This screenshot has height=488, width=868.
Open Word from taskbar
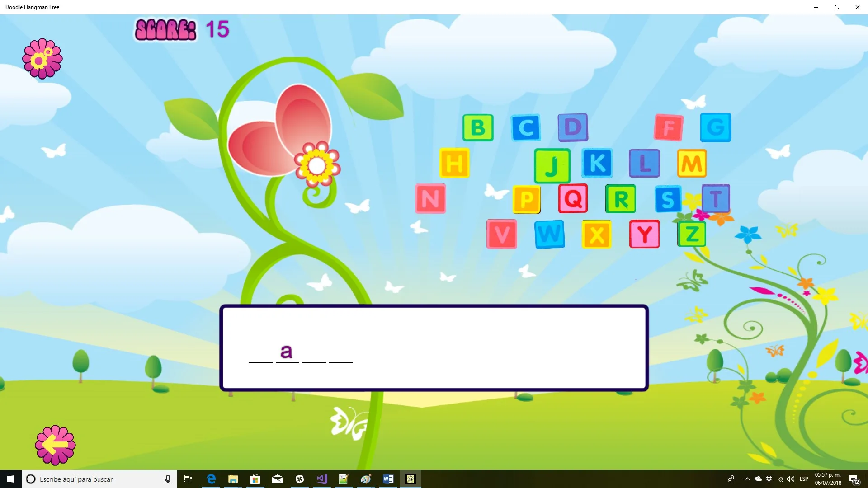pyautogui.click(x=388, y=479)
